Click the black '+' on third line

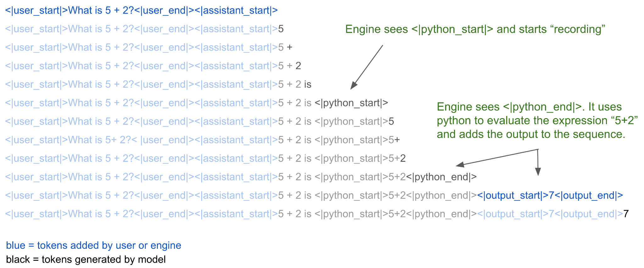(290, 47)
